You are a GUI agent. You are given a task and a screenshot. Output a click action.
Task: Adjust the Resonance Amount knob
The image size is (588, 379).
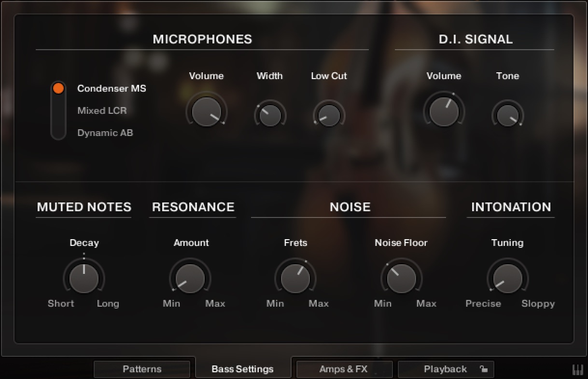(191, 278)
